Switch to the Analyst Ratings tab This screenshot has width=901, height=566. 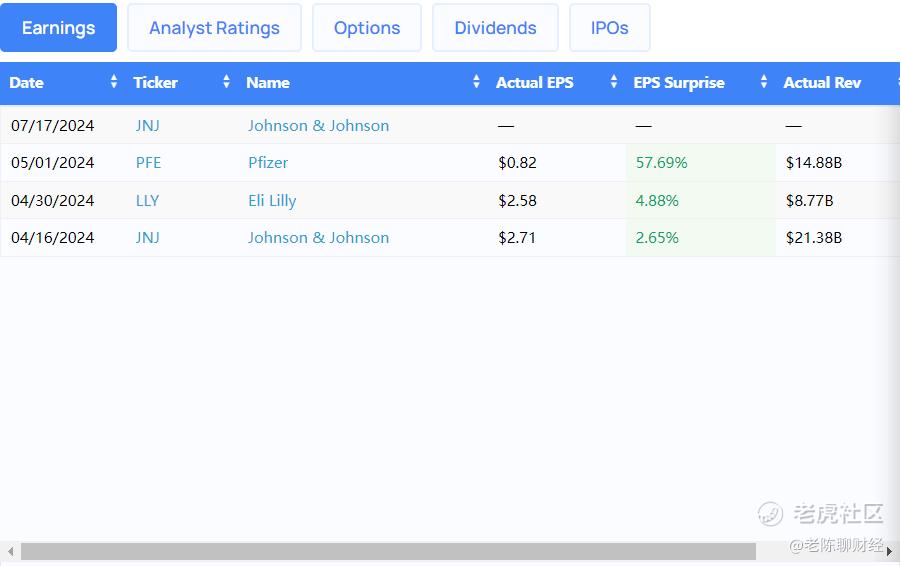(x=214, y=28)
